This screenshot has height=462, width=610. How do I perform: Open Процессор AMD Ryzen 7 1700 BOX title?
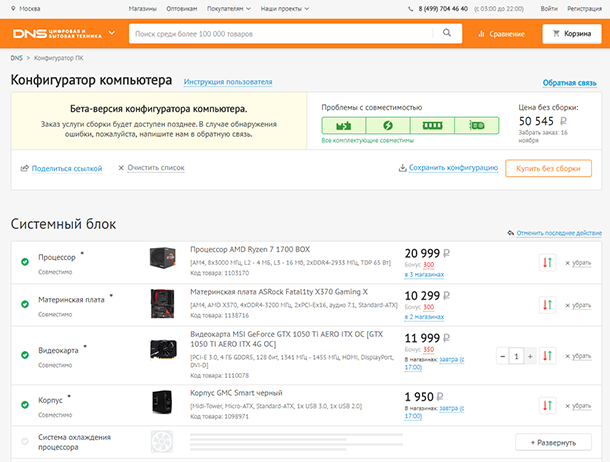[250, 250]
